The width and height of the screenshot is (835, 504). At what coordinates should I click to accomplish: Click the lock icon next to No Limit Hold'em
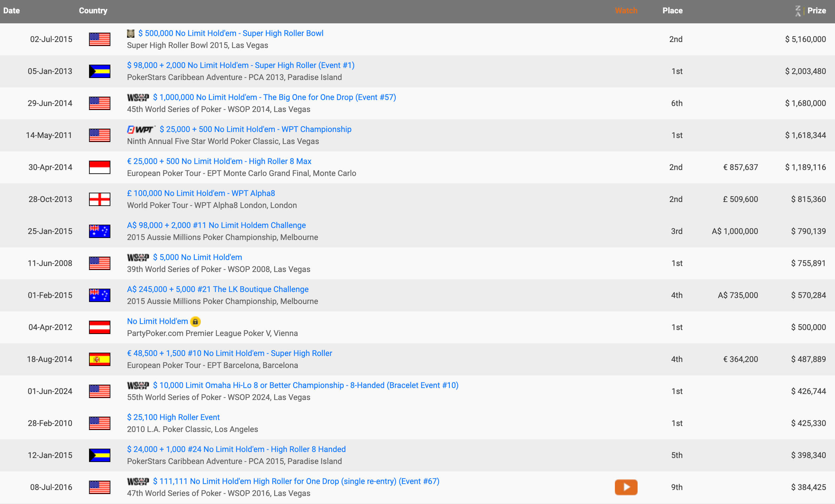[x=195, y=321]
